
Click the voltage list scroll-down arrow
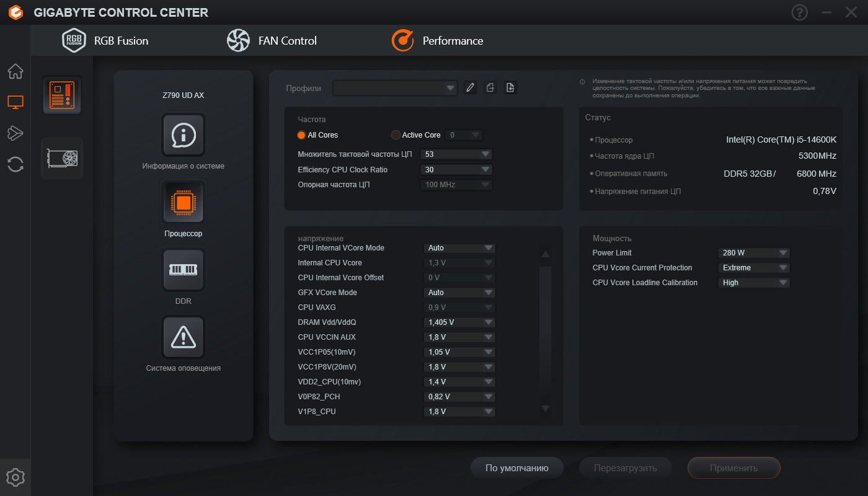point(546,408)
